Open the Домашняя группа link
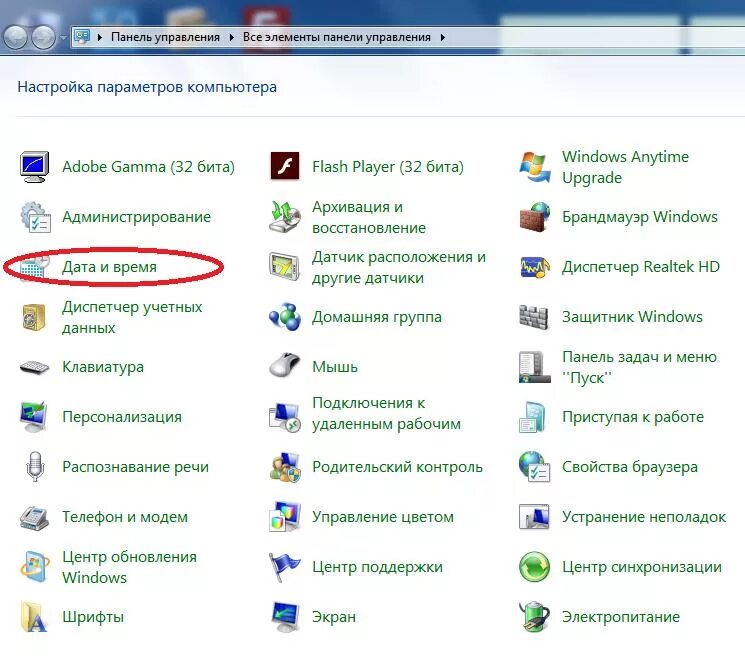This screenshot has height=665, width=745. click(x=377, y=317)
